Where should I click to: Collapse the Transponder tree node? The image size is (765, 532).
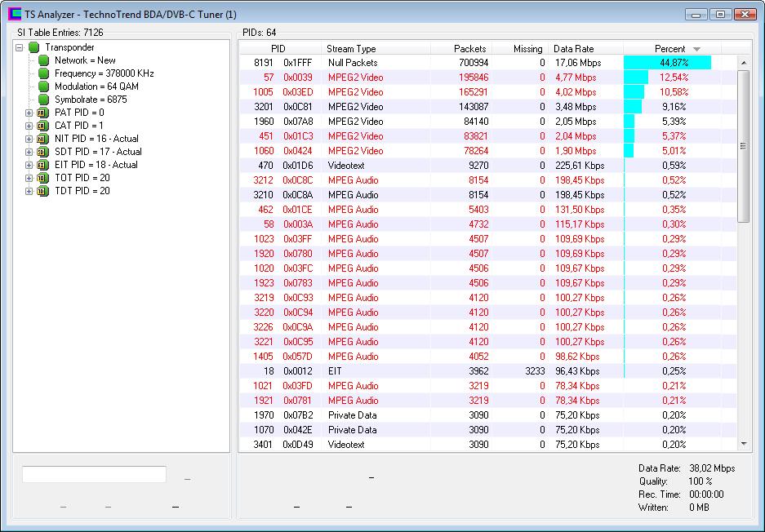tap(20, 47)
